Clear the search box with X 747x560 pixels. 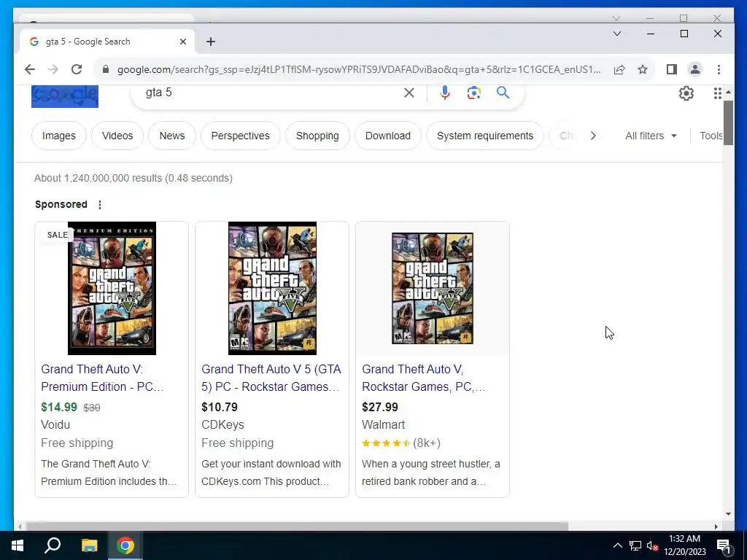click(409, 93)
